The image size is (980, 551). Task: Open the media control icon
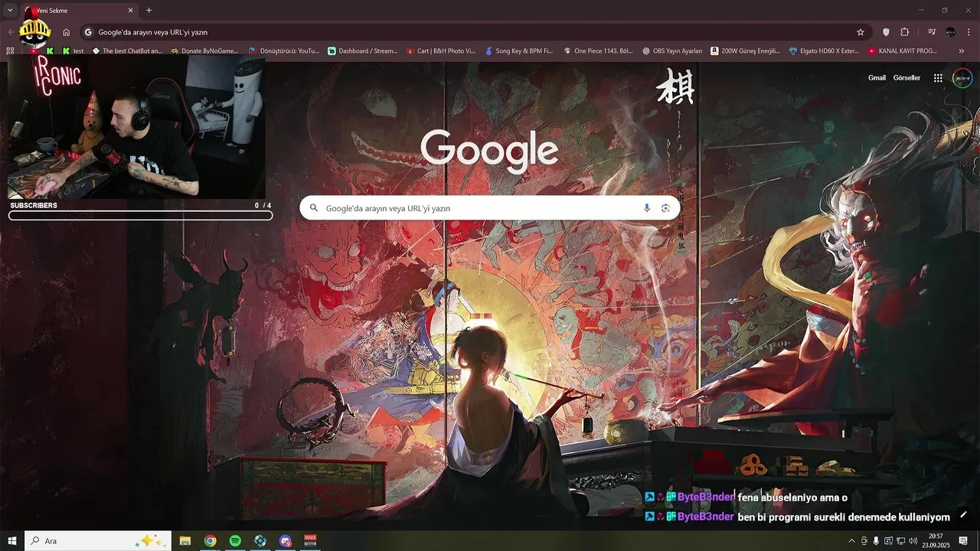(932, 32)
